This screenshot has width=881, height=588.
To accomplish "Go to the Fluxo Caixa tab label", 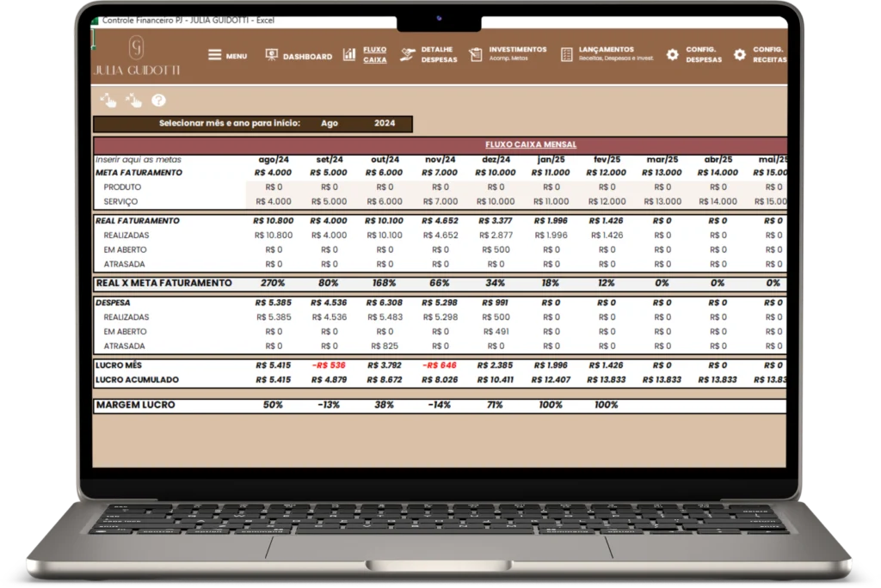I will coord(375,55).
